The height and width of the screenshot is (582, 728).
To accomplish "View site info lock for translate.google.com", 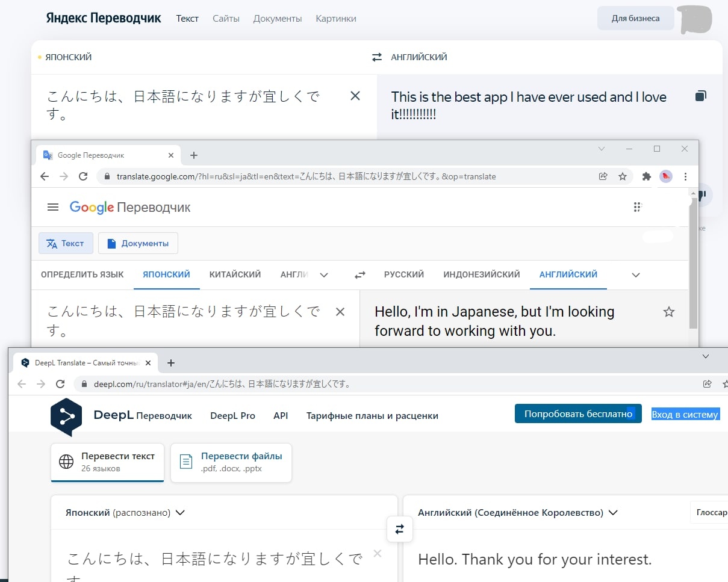I will [x=108, y=177].
